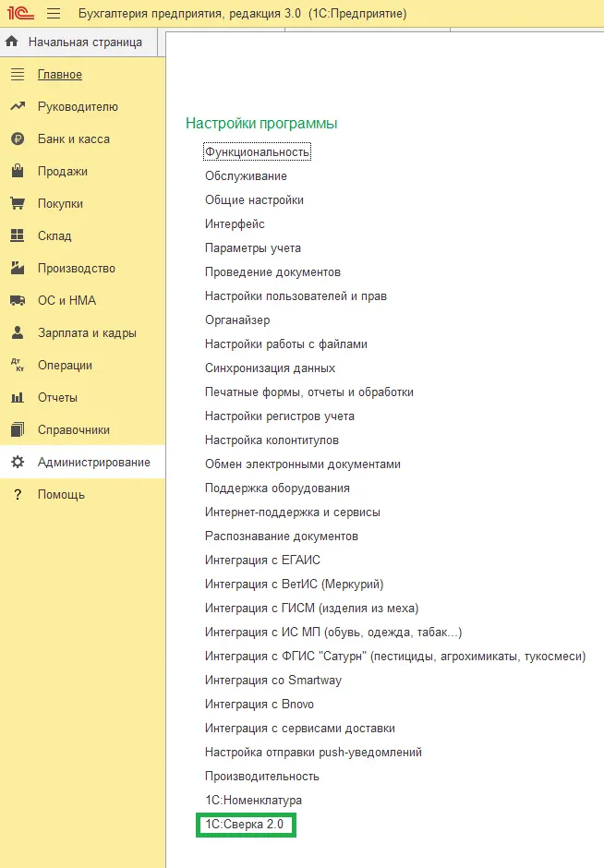Open Поддержка оборудования
Image resolution: width=604 pixels, height=868 pixels.
click(277, 488)
